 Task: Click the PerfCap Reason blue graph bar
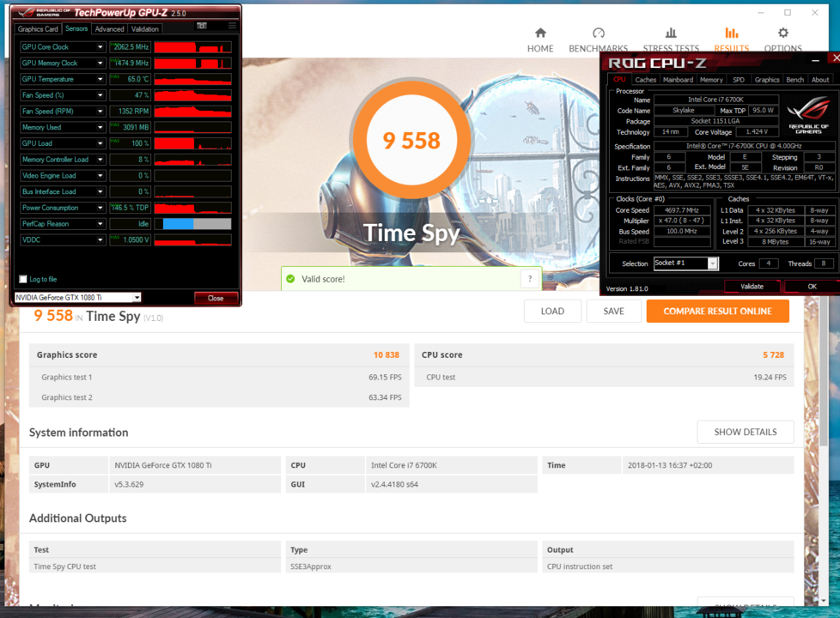point(178,224)
